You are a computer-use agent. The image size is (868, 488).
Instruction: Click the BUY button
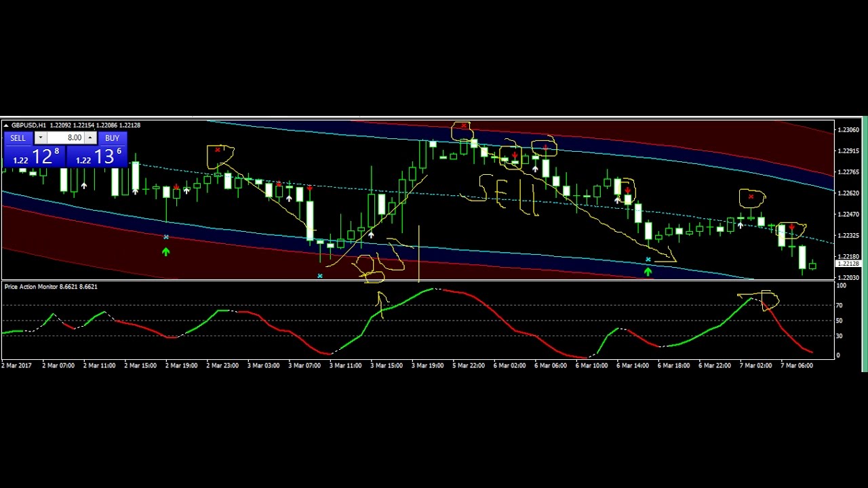[112, 138]
